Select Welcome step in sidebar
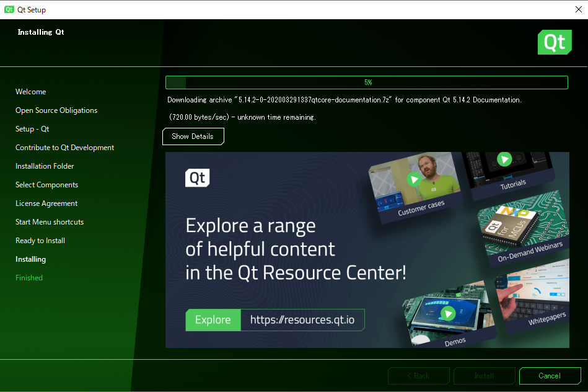This screenshot has height=392, width=588. tap(31, 92)
